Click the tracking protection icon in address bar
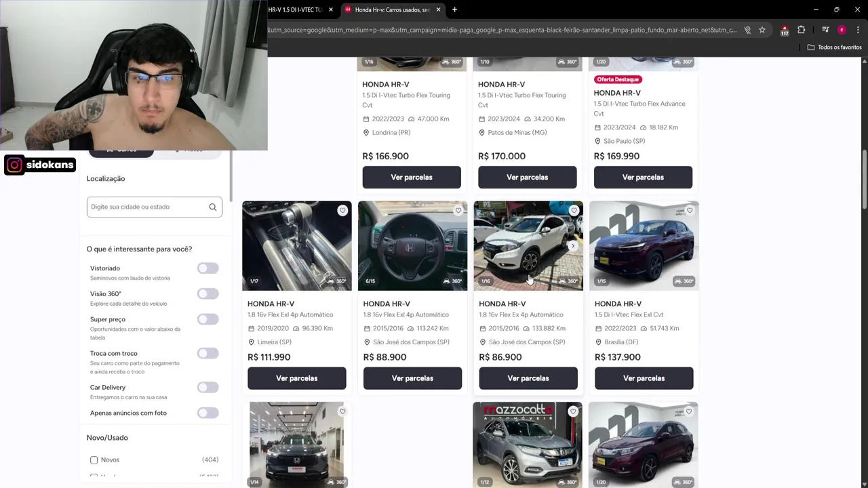Viewport: 868px width, 488px height. click(x=747, y=30)
